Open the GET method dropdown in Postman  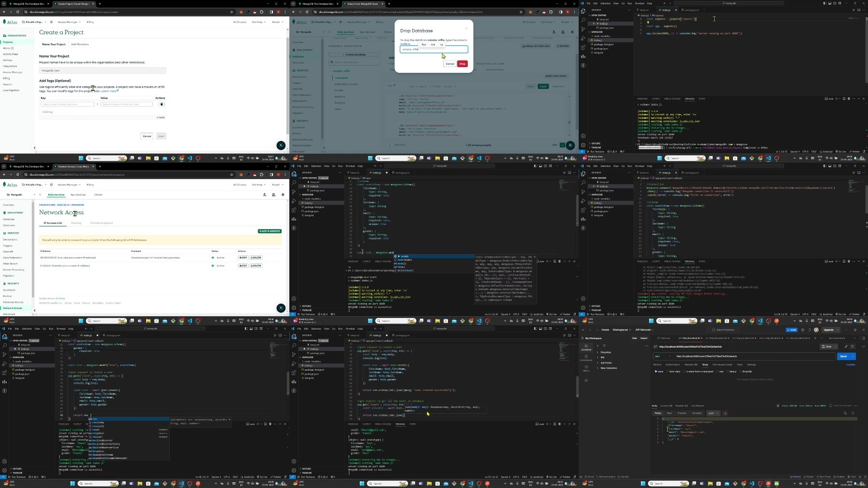(x=663, y=356)
